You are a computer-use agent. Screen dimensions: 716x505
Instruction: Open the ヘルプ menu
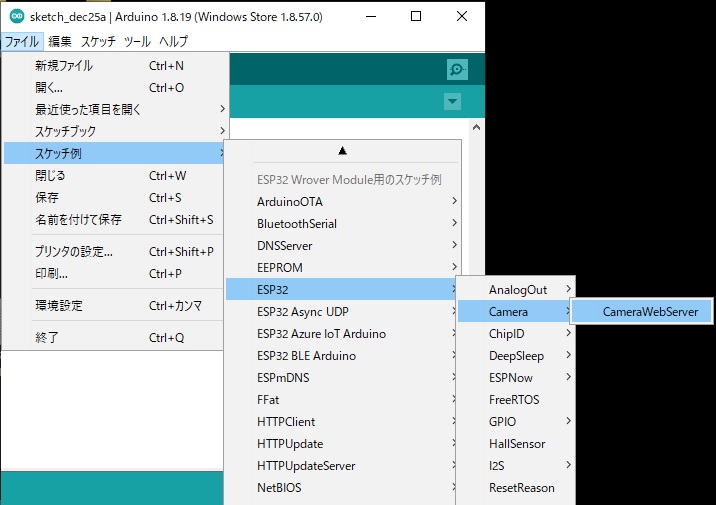click(174, 42)
